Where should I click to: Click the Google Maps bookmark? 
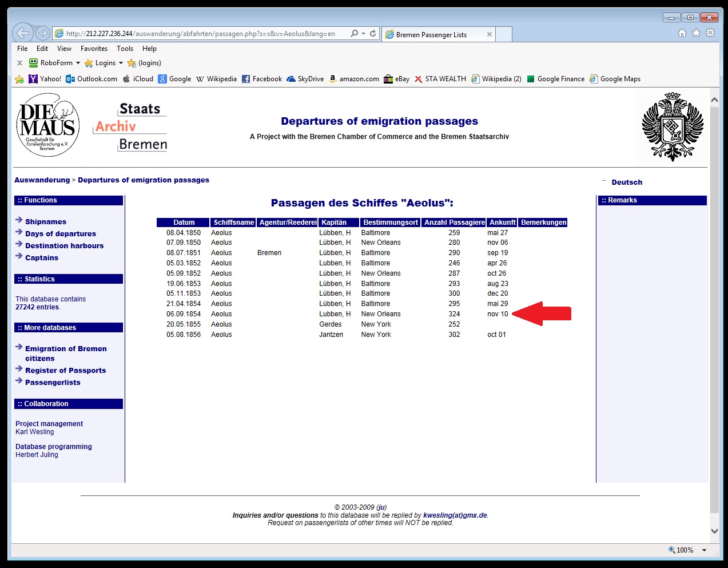[x=615, y=79]
